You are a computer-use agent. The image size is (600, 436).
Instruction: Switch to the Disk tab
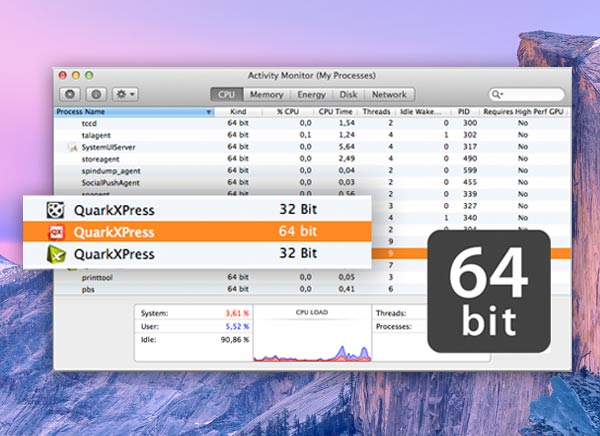348,95
